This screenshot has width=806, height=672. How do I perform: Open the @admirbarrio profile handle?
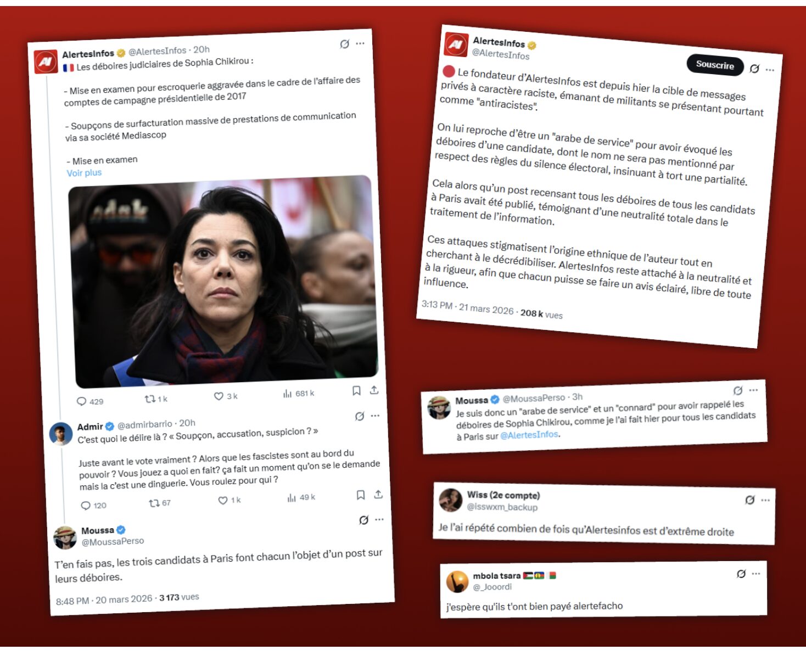point(145,424)
